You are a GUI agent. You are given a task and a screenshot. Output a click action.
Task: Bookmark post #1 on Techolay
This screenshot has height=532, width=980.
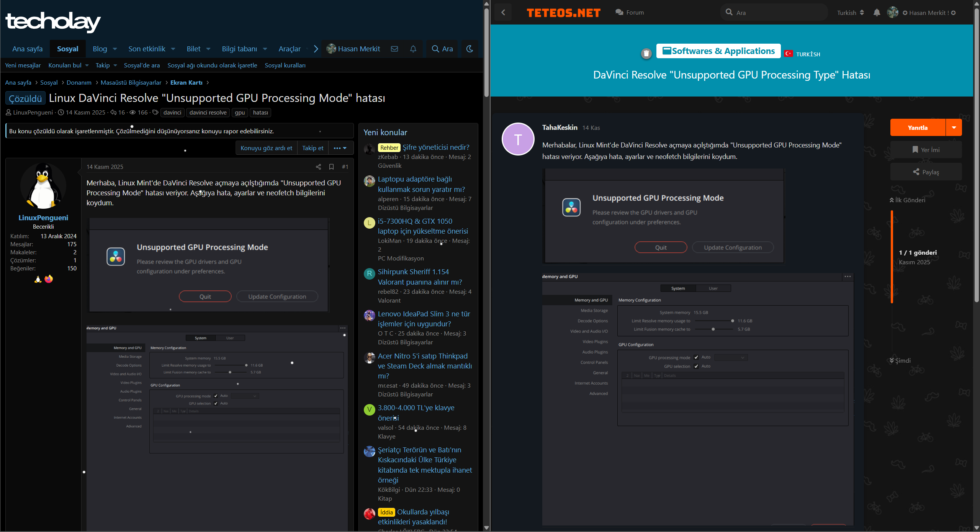coord(332,167)
